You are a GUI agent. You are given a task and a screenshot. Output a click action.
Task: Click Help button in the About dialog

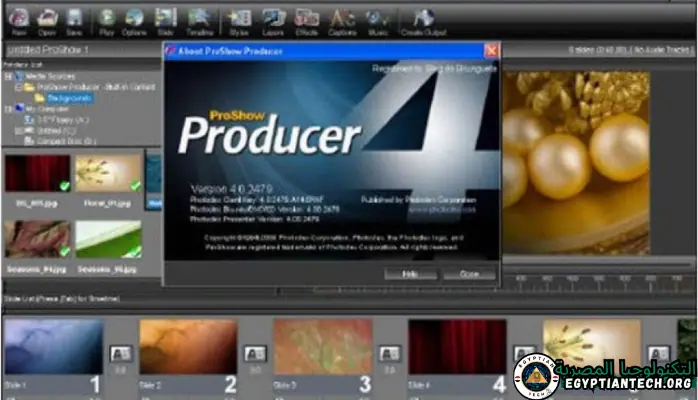pyautogui.click(x=410, y=274)
